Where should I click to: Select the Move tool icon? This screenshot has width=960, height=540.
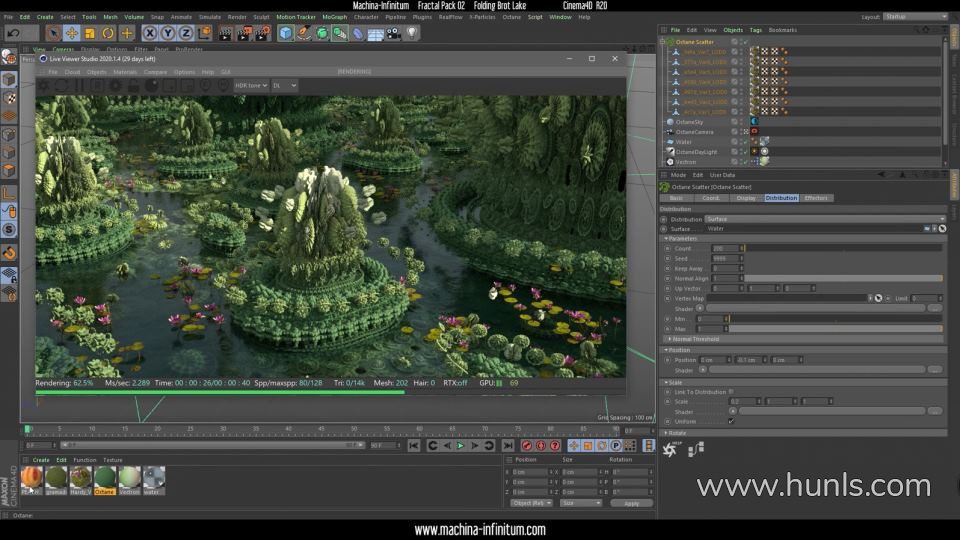tap(71, 33)
